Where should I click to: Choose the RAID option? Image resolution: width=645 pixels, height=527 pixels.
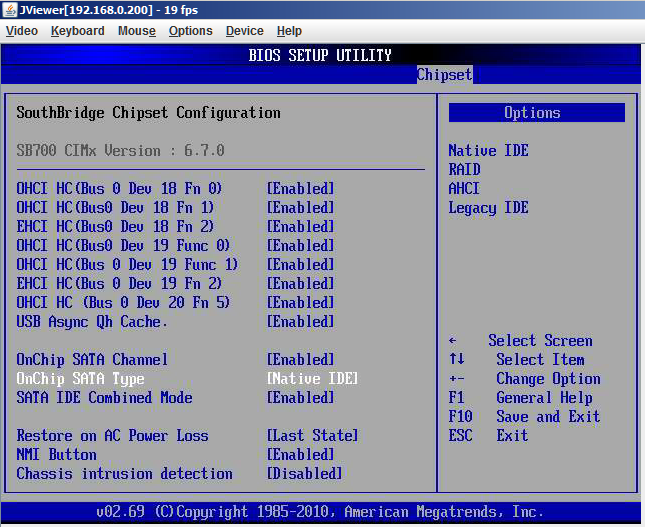(464, 169)
